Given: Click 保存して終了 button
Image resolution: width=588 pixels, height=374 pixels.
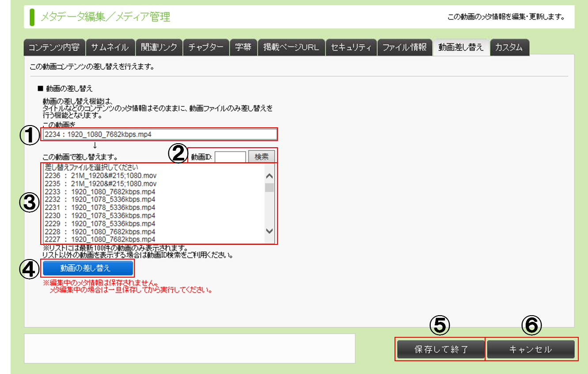Looking at the screenshot, I should [440, 350].
